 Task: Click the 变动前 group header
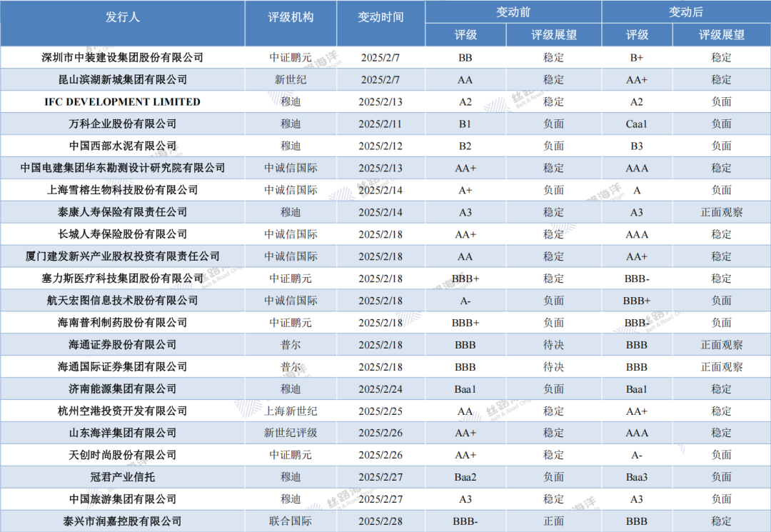[x=513, y=12]
